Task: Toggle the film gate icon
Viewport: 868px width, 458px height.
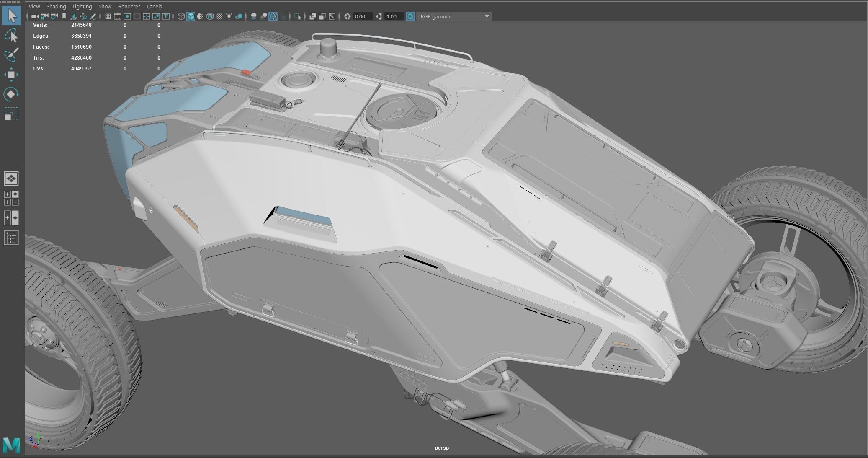Action: pos(118,16)
